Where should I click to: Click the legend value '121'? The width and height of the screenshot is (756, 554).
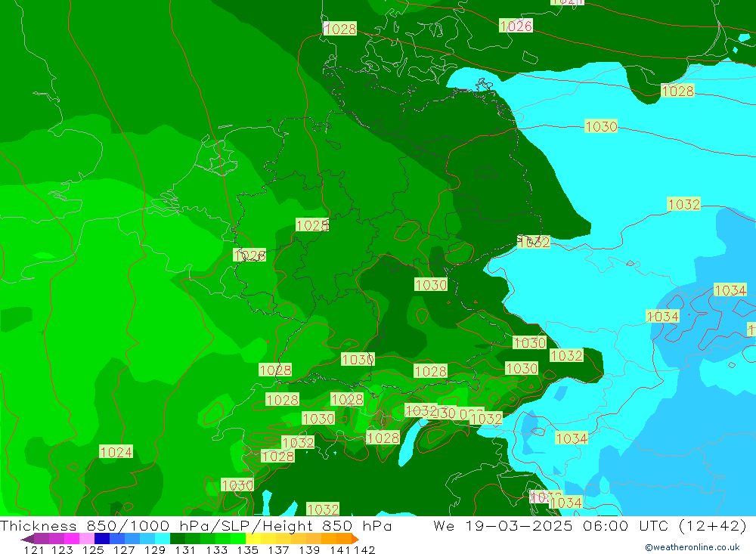pyautogui.click(x=34, y=549)
